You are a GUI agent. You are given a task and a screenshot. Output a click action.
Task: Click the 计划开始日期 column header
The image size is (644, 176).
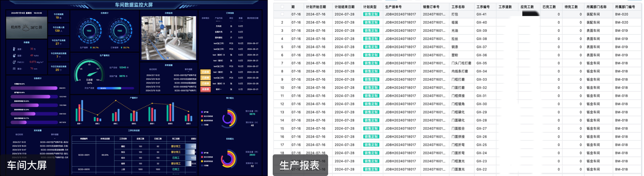pos(316,7)
